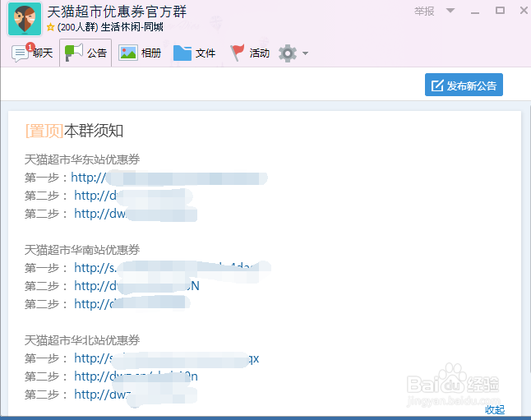Expand the arrow menu next to 举报
Viewport: 531px width, 420px height.
pos(450,11)
